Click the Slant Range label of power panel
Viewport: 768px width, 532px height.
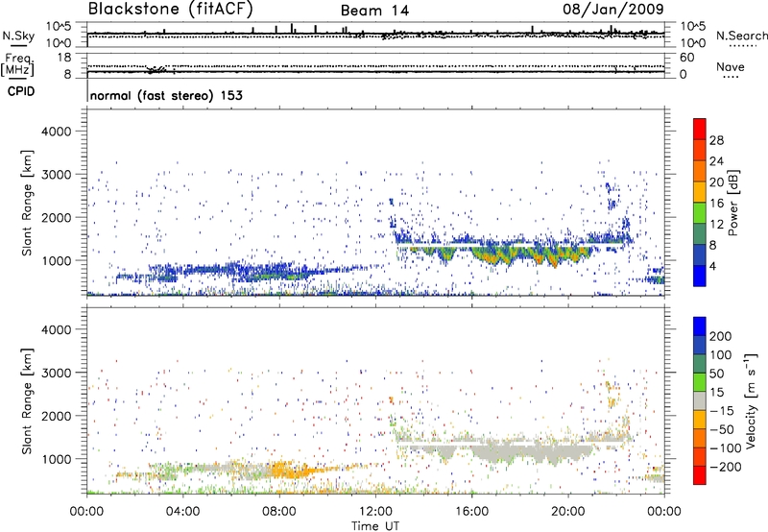27,203
